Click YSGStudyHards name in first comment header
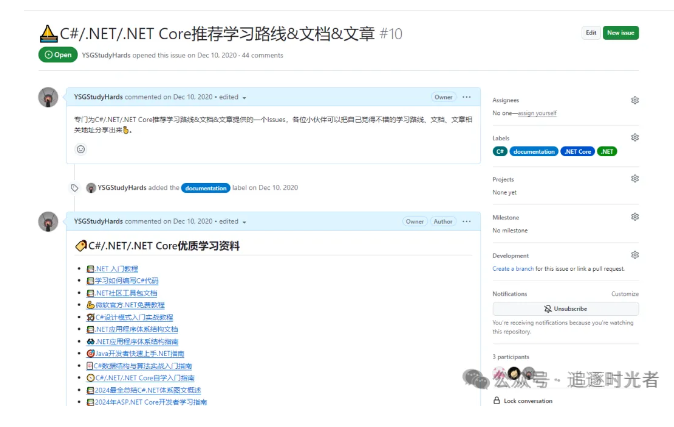 coord(98,97)
